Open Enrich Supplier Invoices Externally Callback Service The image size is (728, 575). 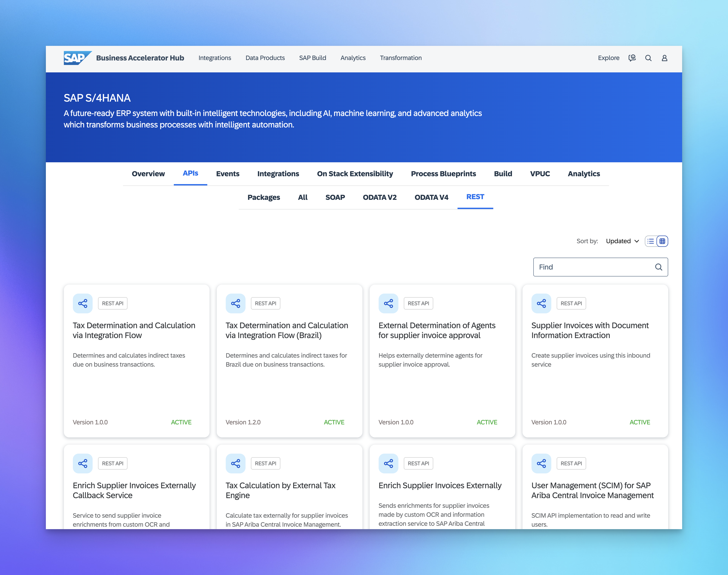tap(134, 490)
